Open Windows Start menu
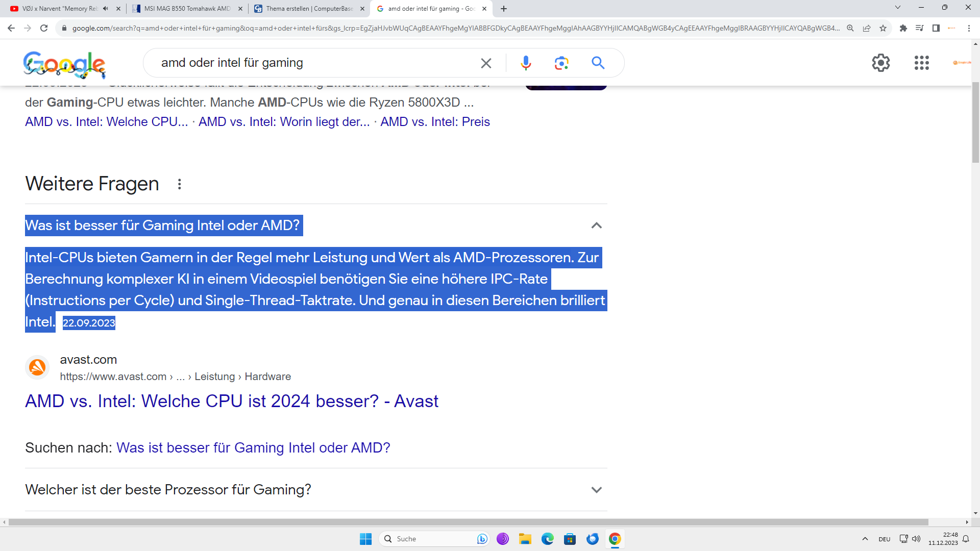 (365, 539)
